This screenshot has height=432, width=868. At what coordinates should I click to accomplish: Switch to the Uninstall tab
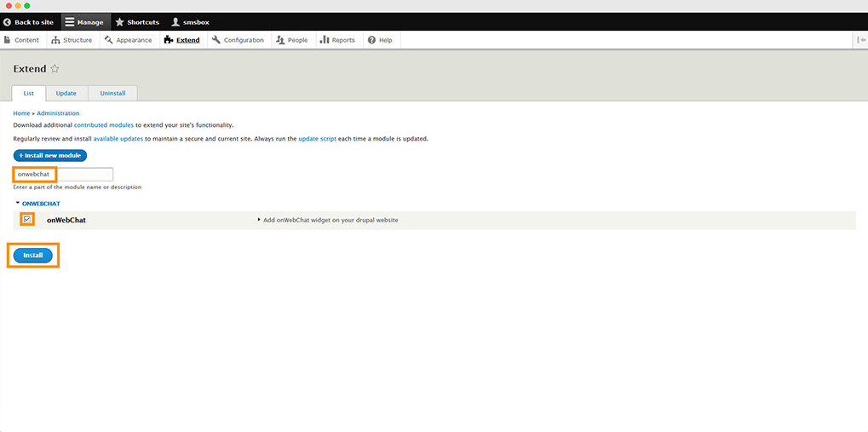coord(112,93)
